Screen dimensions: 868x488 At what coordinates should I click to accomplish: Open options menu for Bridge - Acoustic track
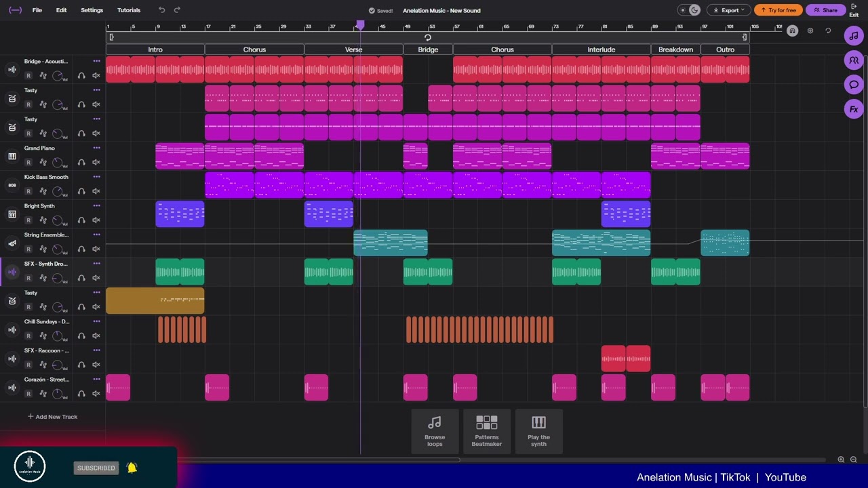pos(96,61)
